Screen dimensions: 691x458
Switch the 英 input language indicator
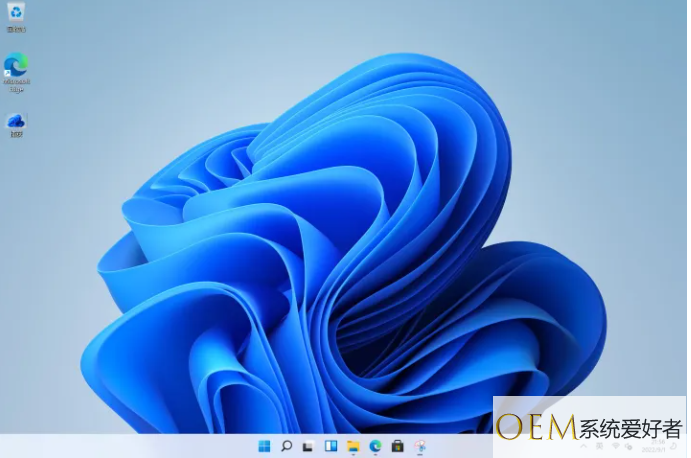point(599,446)
